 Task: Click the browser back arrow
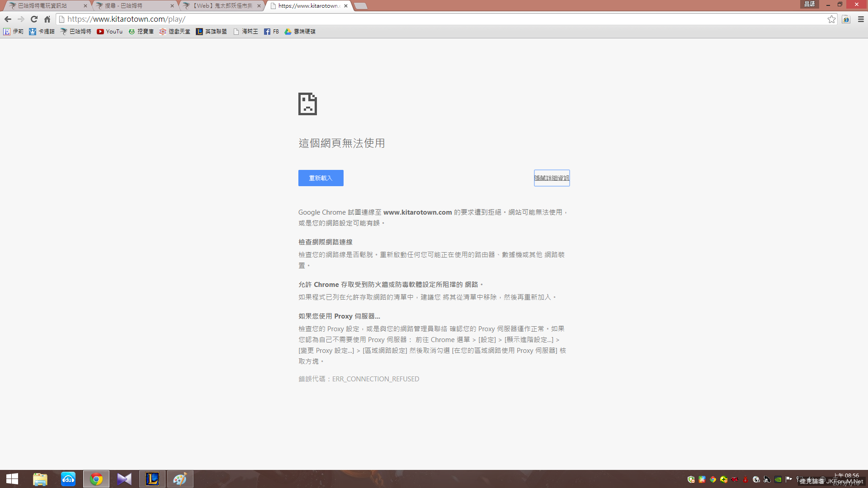[x=8, y=19]
